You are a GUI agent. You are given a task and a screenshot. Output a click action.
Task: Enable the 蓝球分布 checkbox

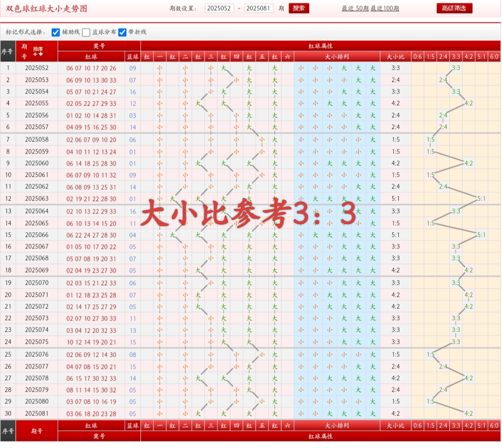tap(86, 33)
